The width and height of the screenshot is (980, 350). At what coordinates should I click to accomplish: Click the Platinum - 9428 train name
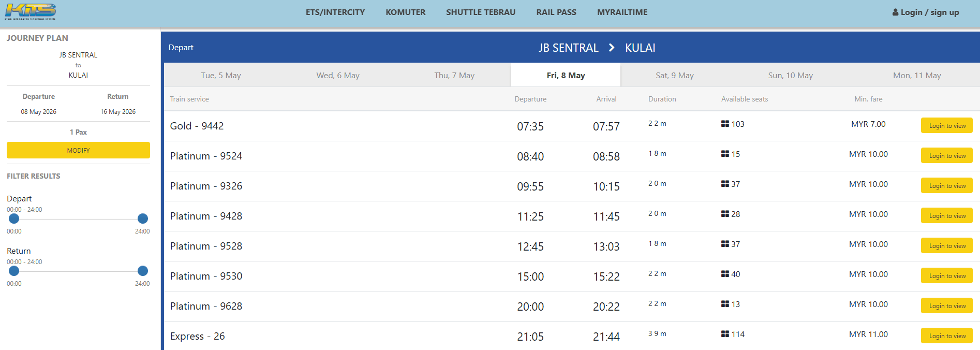click(x=206, y=216)
